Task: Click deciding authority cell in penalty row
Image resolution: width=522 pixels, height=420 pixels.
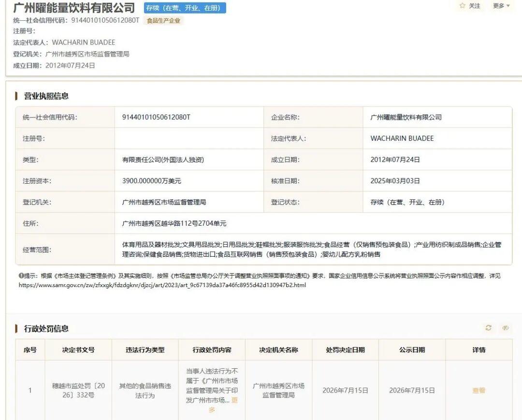Action: click(278, 391)
